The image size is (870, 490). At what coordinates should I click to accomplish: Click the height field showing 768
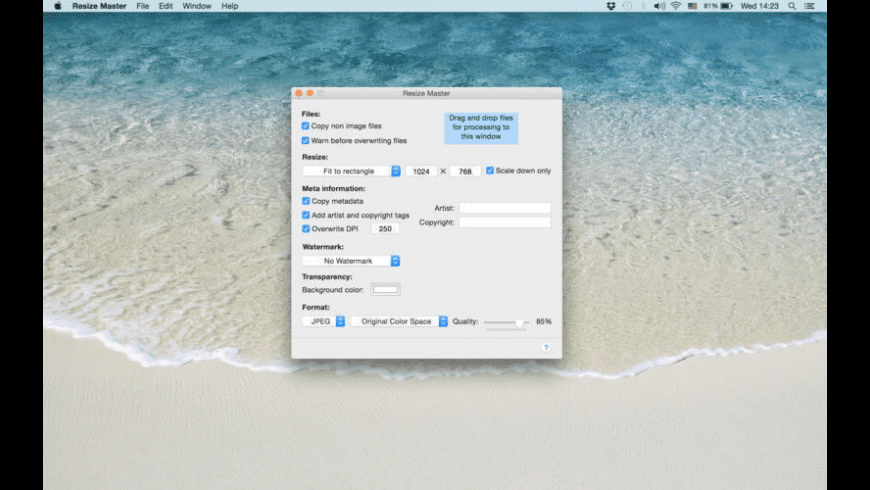(465, 171)
